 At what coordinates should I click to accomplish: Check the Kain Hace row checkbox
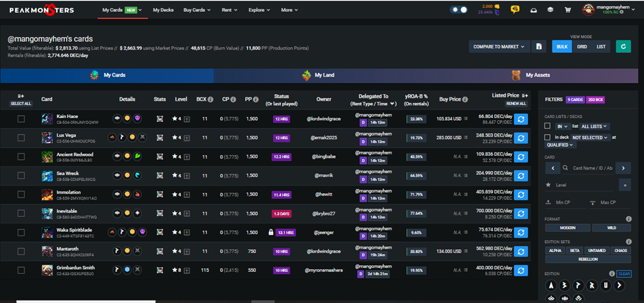tap(21, 119)
